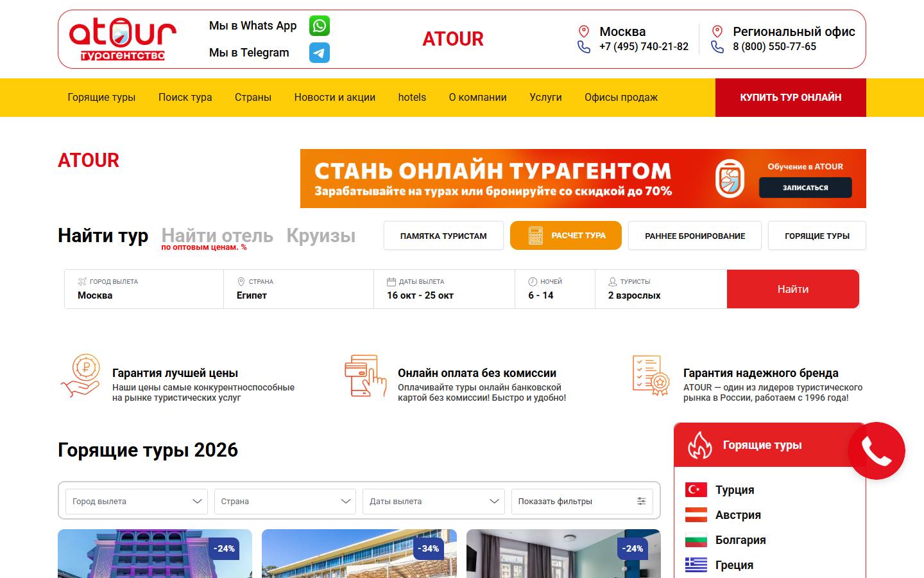Image resolution: width=924 pixels, height=578 pixels.
Task: Click the Гарантия лучшей цены coin icon
Action: click(81, 376)
